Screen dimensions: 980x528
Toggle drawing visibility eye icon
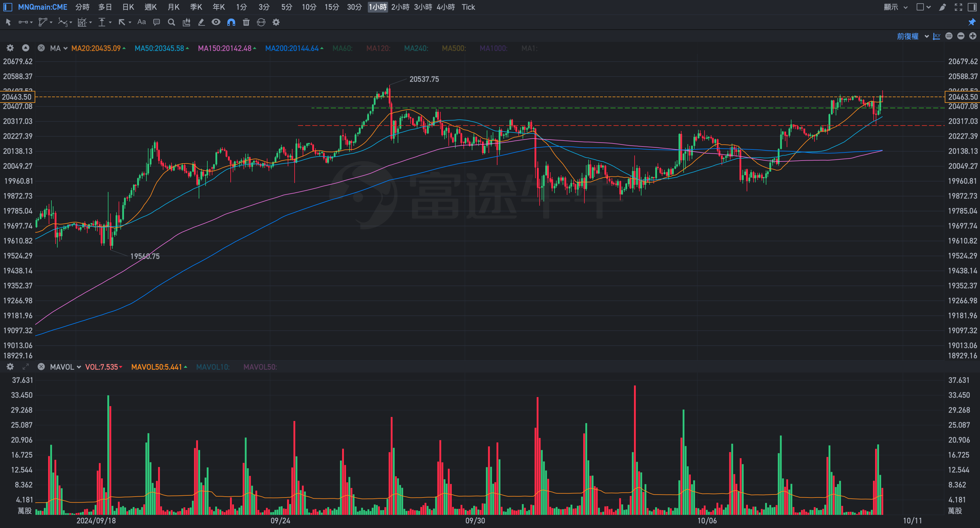coord(216,22)
